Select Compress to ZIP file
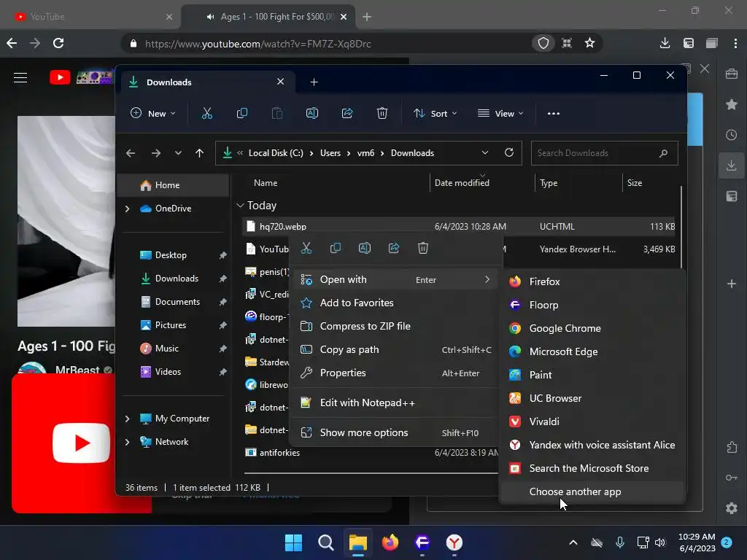Screen dimensions: 747x560 click(395, 326)
